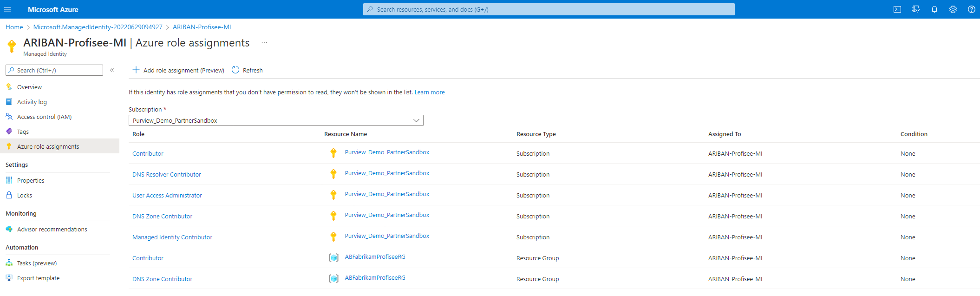
Task: Collapse the left menu with double chevron
Action: tap(112, 70)
